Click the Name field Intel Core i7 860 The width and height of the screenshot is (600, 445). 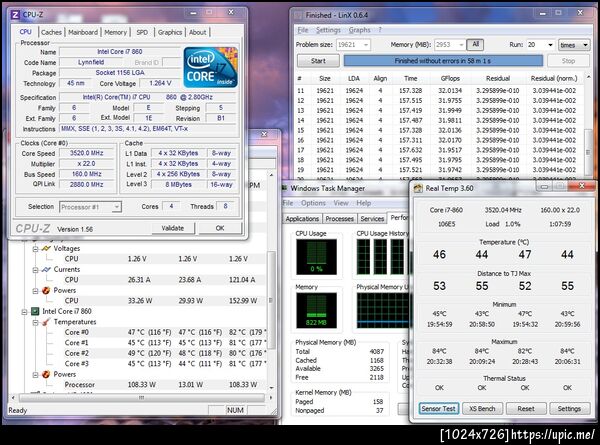pyautogui.click(x=120, y=52)
